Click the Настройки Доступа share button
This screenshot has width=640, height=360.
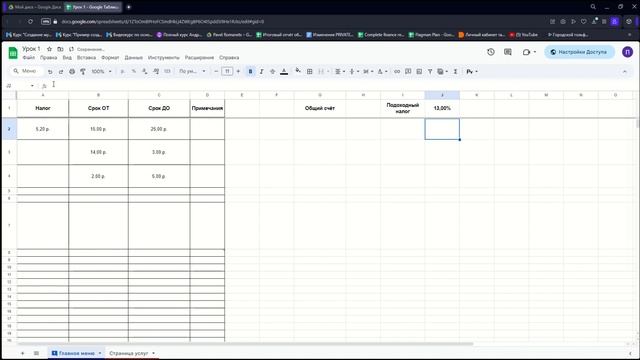click(x=579, y=52)
